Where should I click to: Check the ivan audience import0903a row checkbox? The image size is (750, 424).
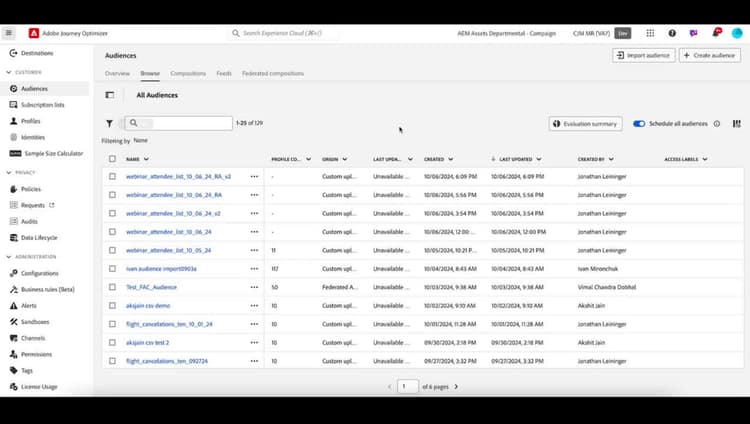pyautogui.click(x=112, y=269)
